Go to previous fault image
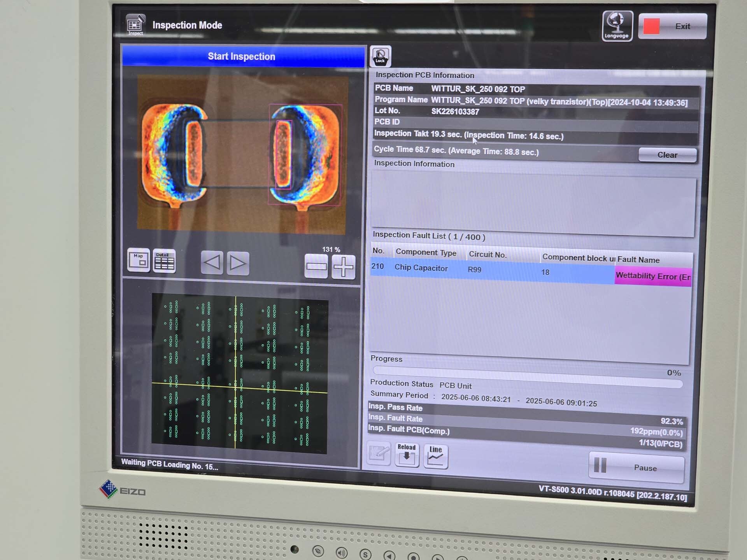 pos(212,262)
